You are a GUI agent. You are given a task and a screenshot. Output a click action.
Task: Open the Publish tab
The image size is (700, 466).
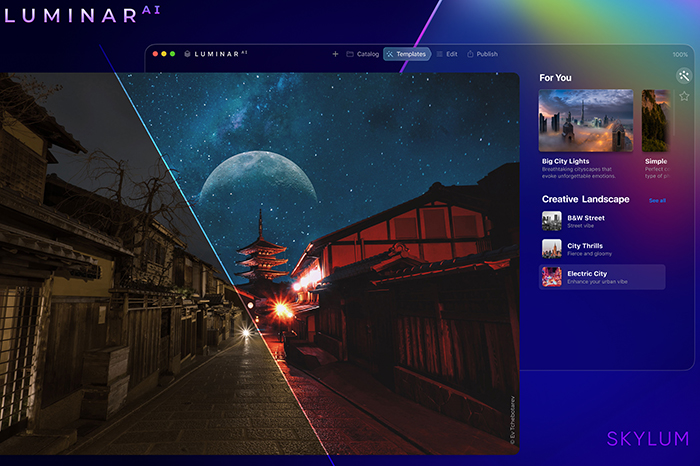[x=482, y=54]
